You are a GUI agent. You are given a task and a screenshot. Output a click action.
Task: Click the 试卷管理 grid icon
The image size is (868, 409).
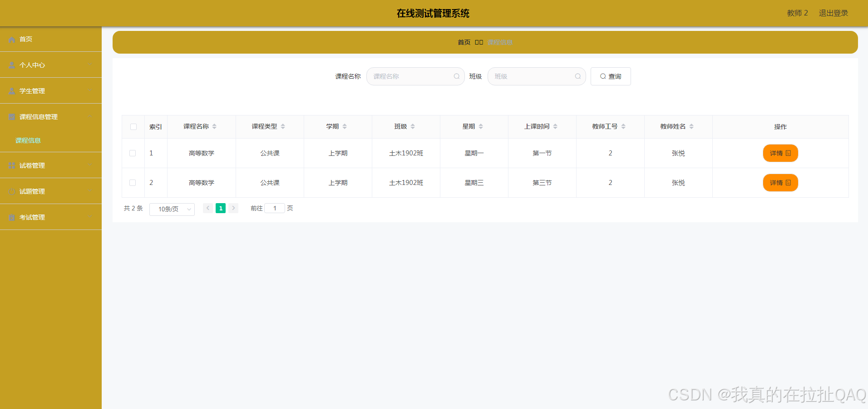click(12, 165)
